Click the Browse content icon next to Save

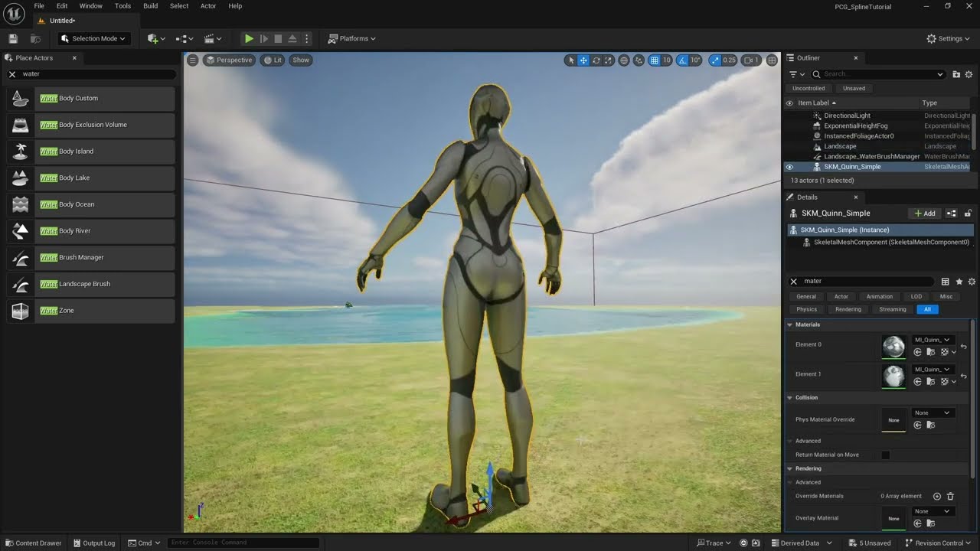click(35, 38)
